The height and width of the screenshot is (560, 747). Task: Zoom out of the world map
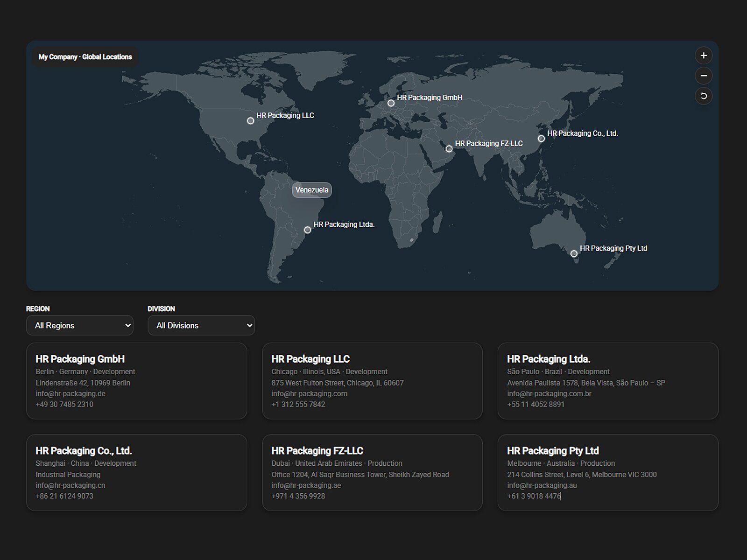(704, 76)
